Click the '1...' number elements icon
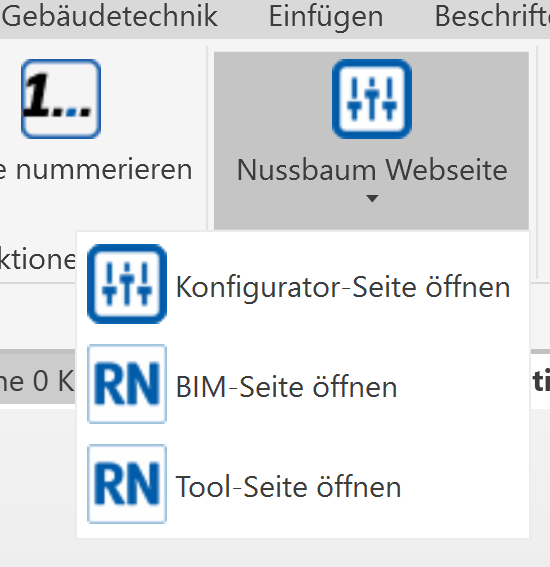The width and height of the screenshot is (550, 567). (x=61, y=99)
